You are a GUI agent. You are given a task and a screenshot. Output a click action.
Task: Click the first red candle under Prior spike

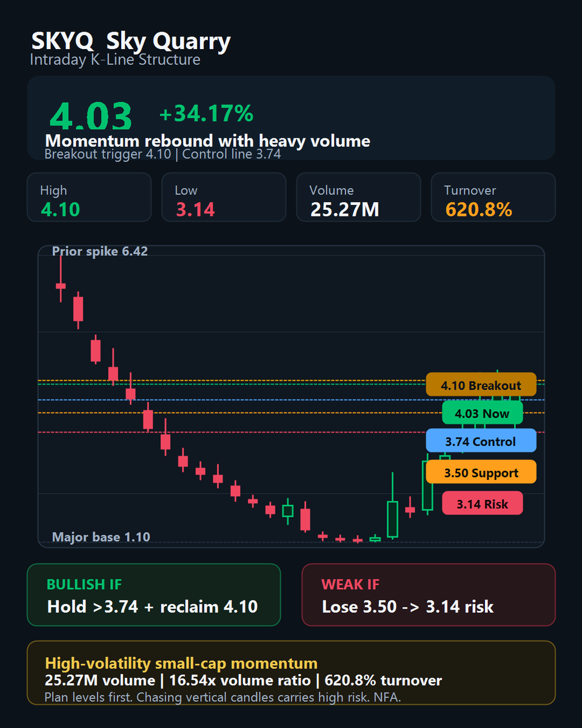click(x=61, y=279)
